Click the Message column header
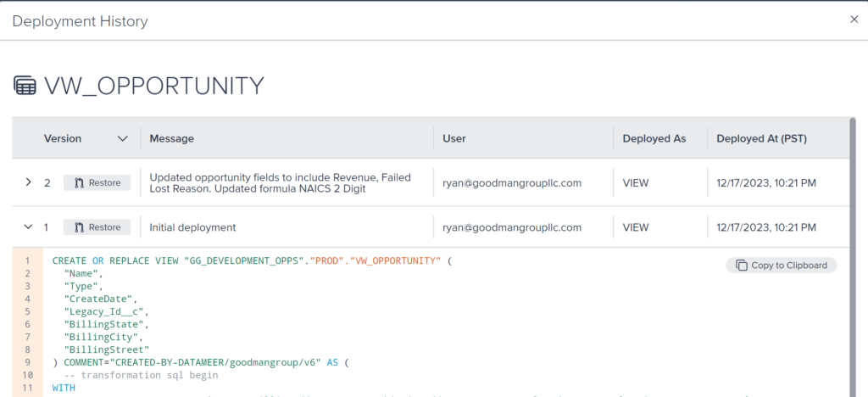This screenshot has height=397, width=868. pos(171,138)
